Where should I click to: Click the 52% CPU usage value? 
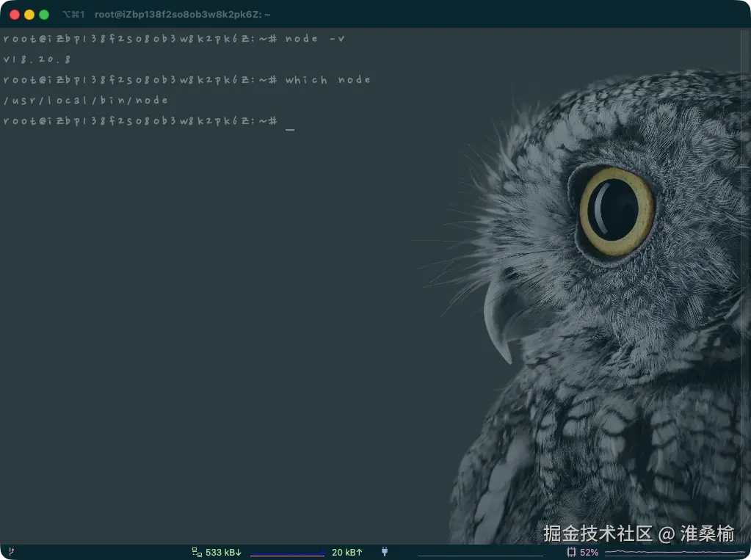tap(589, 553)
